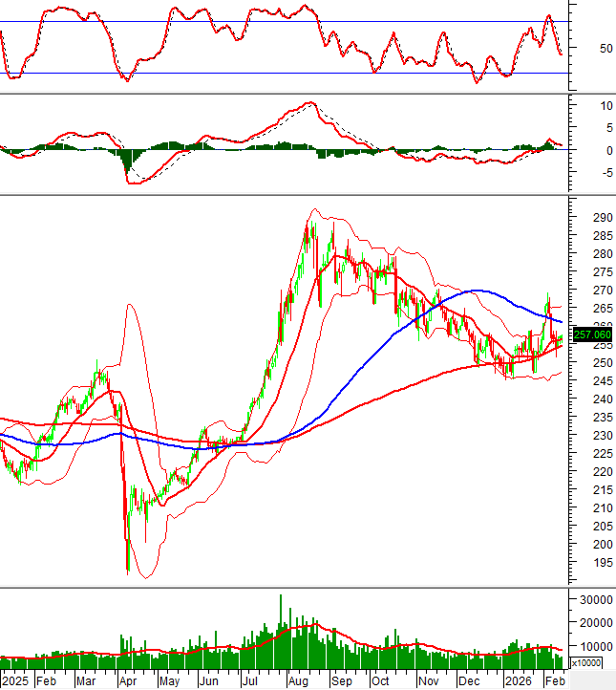Click the x10000 volume scale label
616x690 pixels.
(590, 662)
